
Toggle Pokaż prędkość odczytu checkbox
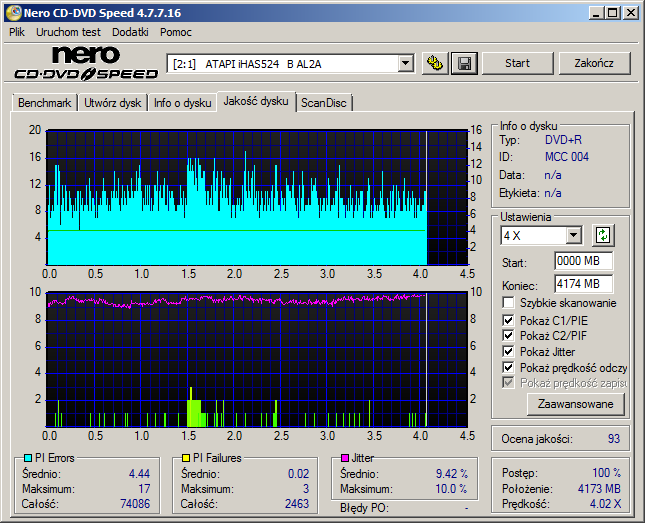[x=508, y=367]
